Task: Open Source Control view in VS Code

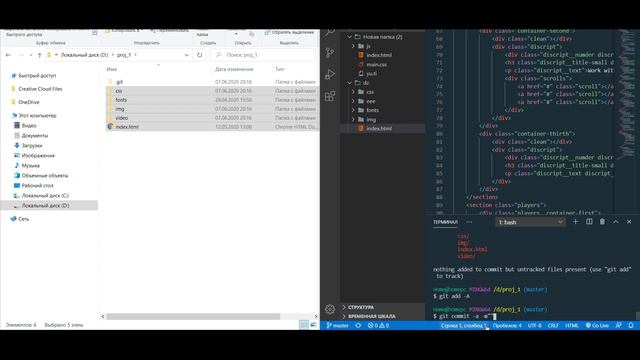Action: pos(330,53)
